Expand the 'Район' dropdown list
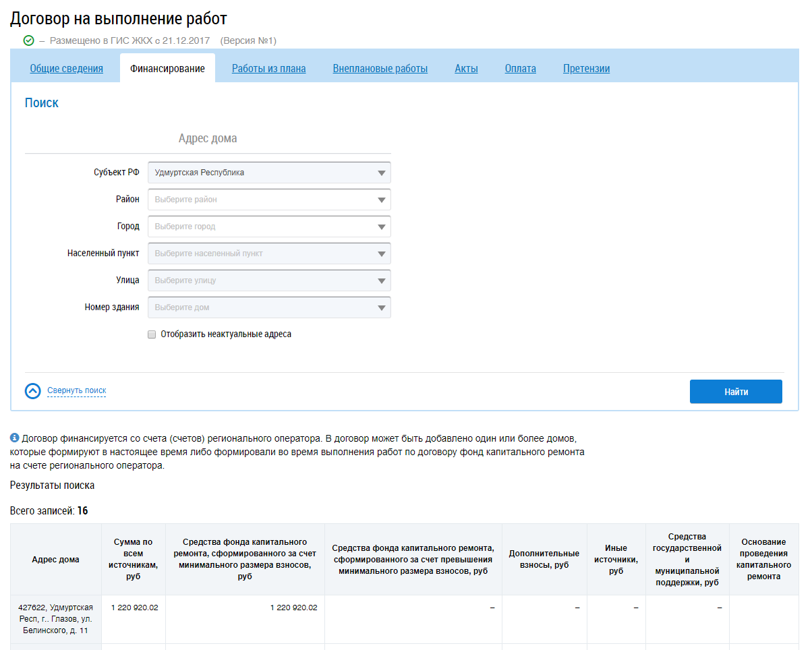The height and width of the screenshot is (650, 812). tap(269, 200)
